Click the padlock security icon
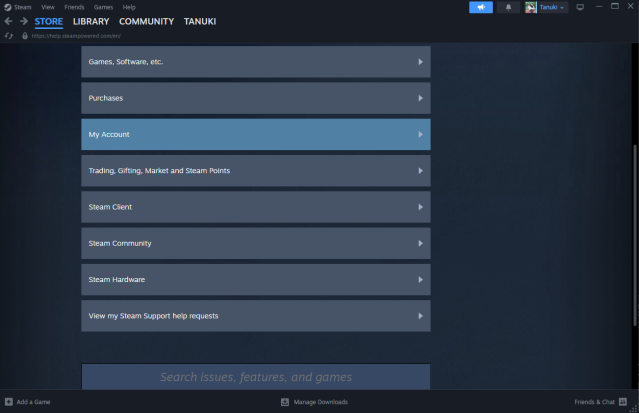This screenshot has height=413, width=639. (25, 36)
